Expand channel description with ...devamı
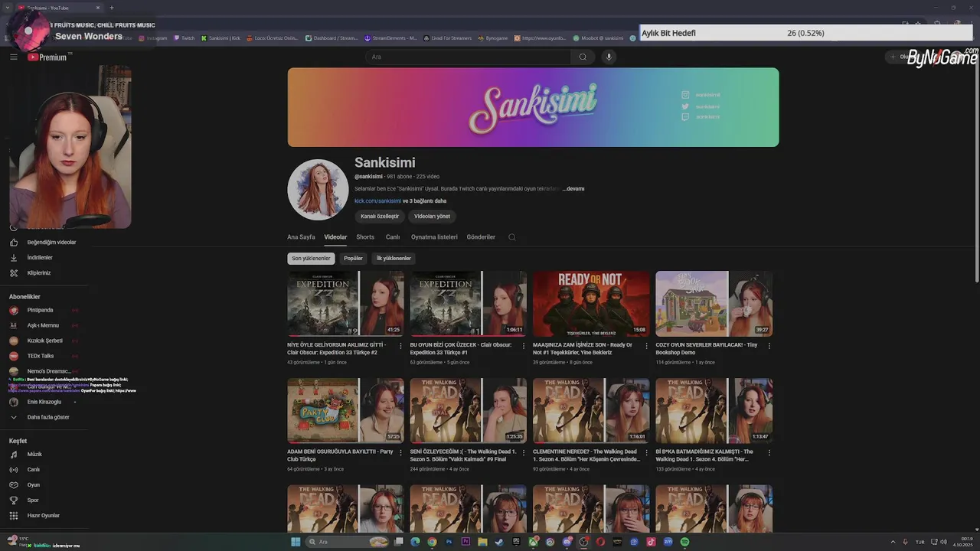 point(573,189)
